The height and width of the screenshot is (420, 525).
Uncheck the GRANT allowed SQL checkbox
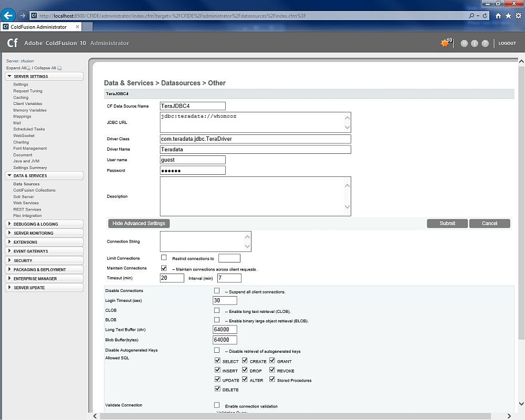pyautogui.click(x=272, y=360)
